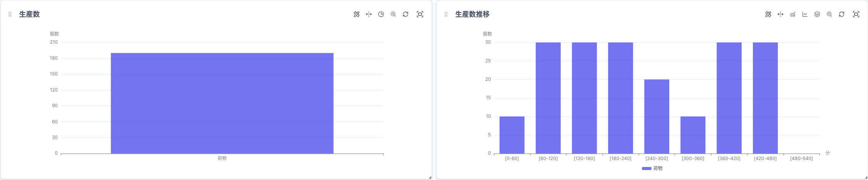Open design settings for 生産数 chart
This screenshot has height=180, width=868.
pos(356,14)
